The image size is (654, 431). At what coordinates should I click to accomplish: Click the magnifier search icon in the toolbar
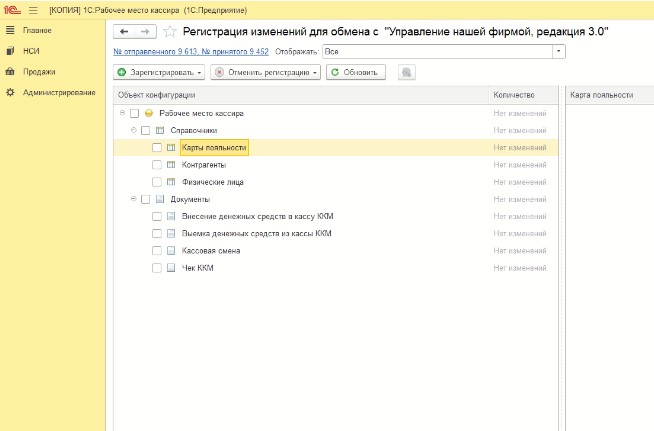pos(407,72)
